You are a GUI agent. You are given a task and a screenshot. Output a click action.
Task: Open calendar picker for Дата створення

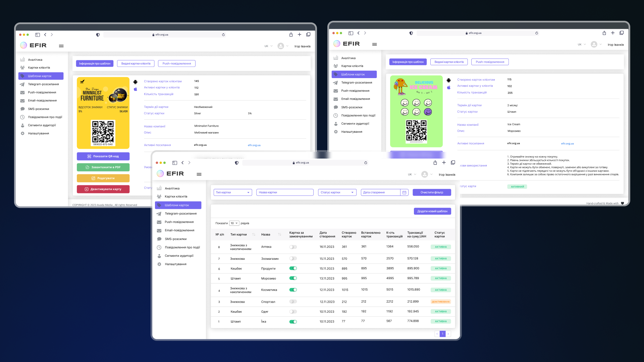coord(404,192)
